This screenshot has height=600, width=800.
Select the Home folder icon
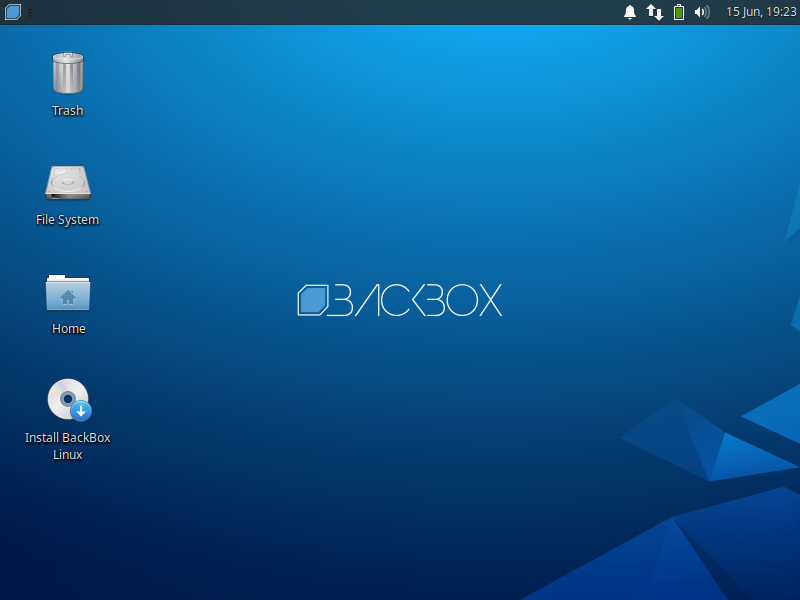click(x=67, y=292)
